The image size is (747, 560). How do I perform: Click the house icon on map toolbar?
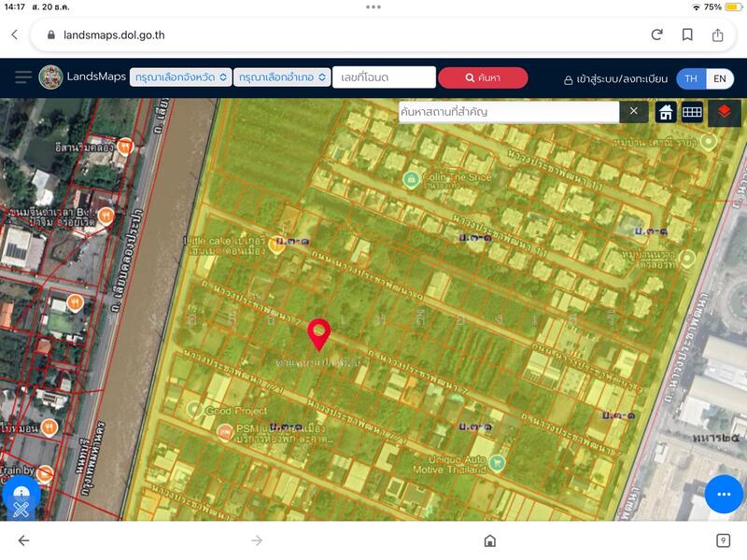666,112
